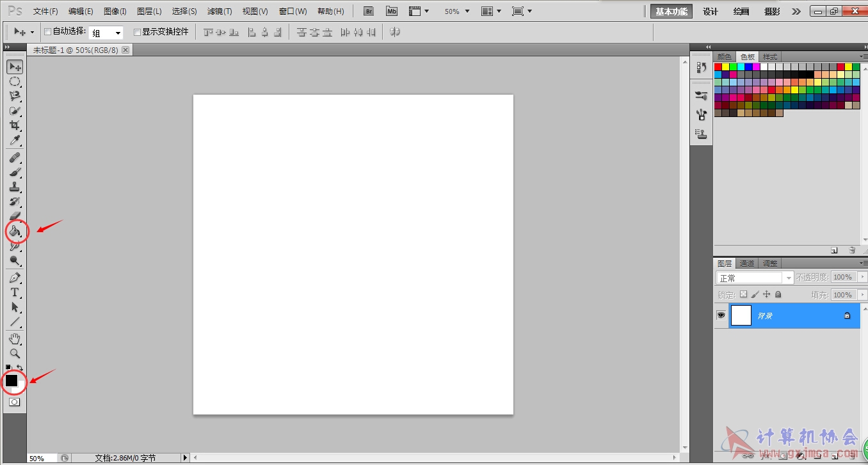
Task: Enable 自动选择 checkbox
Action: pos(47,31)
